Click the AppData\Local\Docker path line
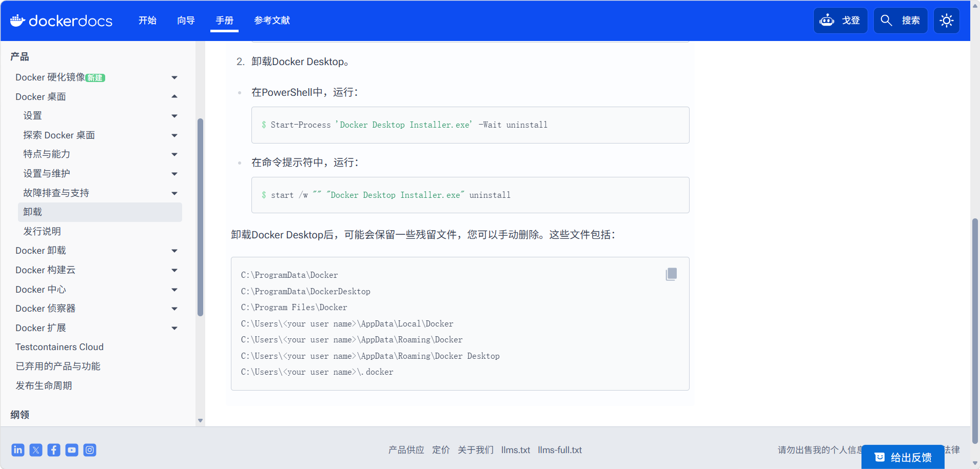The image size is (980, 469). coord(347,324)
